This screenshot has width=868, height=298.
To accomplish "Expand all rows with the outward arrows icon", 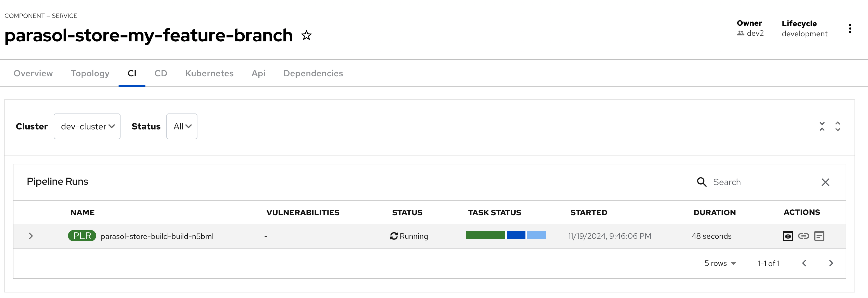I will coord(838,127).
